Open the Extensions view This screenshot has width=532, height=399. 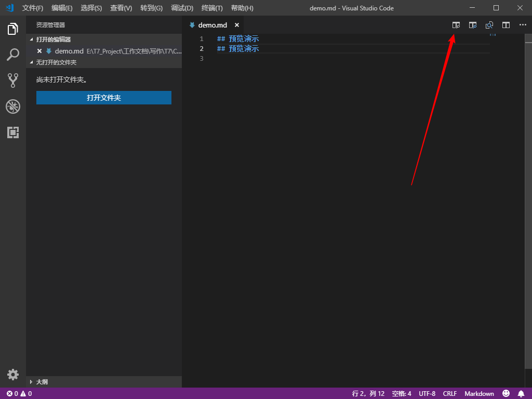13,132
